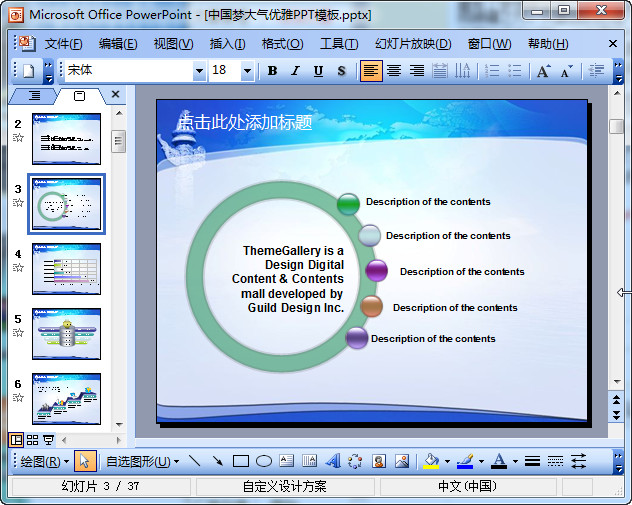Open the 编辑(E) menu

point(118,44)
